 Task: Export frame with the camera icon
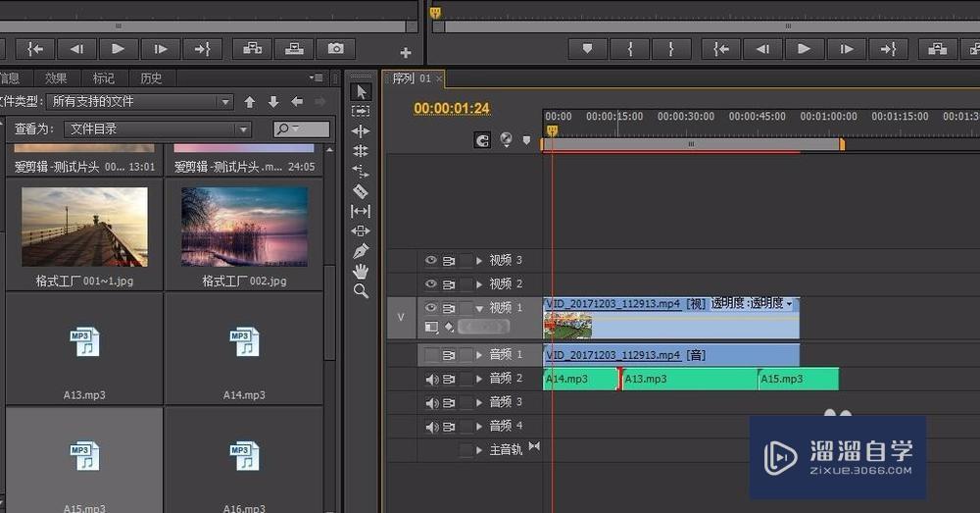(x=335, y=48)
